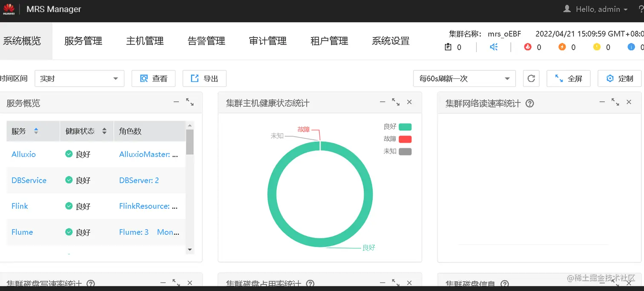The height and width of the screenshot is (291, 644).
Task: Toggle the alarm sound mute icon
Action: pyautogui.click(x=494, y=47)
